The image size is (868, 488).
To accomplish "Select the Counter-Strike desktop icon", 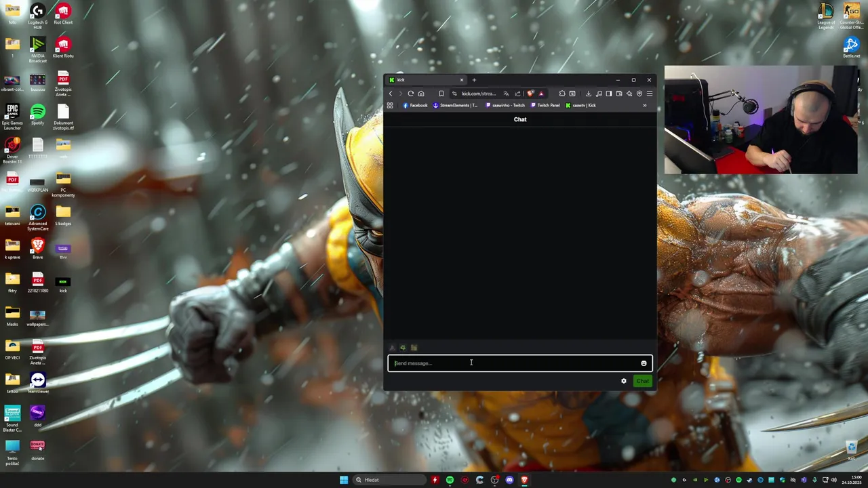I will tap(851, 16).
